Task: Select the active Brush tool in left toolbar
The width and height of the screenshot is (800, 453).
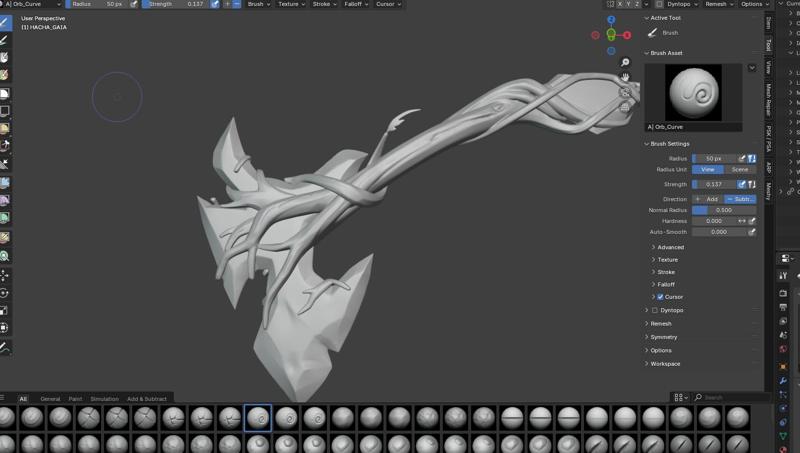Action: coord(5,22)
